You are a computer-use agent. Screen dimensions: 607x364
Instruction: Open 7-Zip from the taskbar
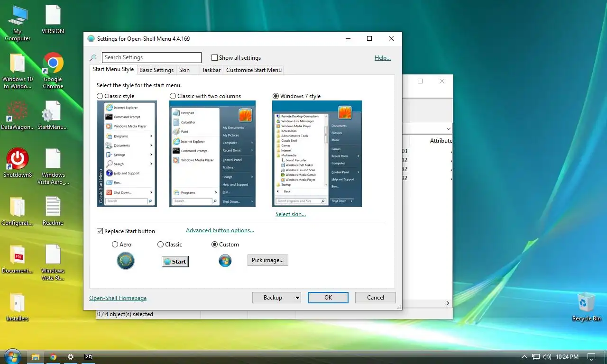(x=88, y=357)
